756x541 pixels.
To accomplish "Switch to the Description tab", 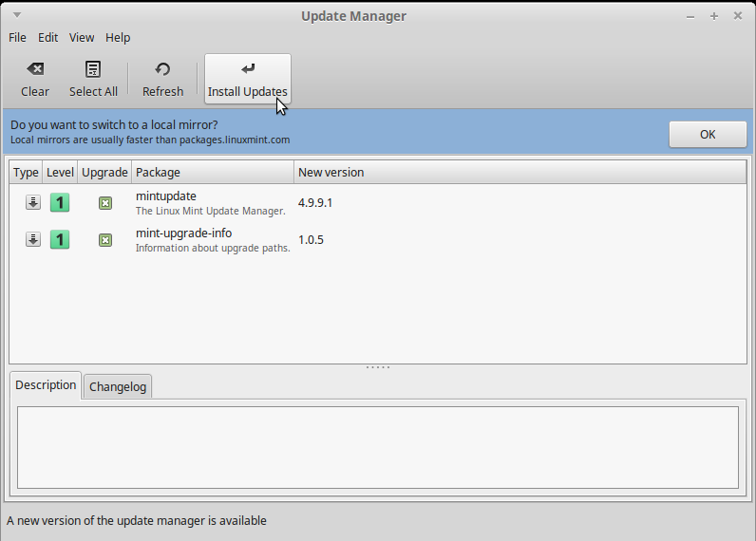I will tap(46, 385).
